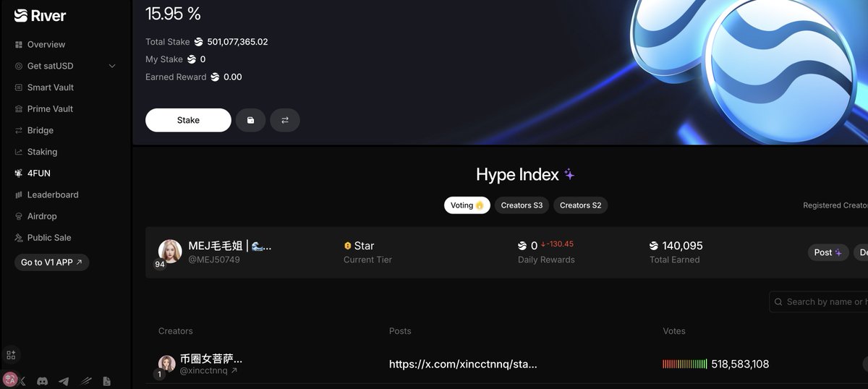Viewport: 868px width, 389px height.
Task: Select 4FUN in sidebar
Action: coord(39,174)
